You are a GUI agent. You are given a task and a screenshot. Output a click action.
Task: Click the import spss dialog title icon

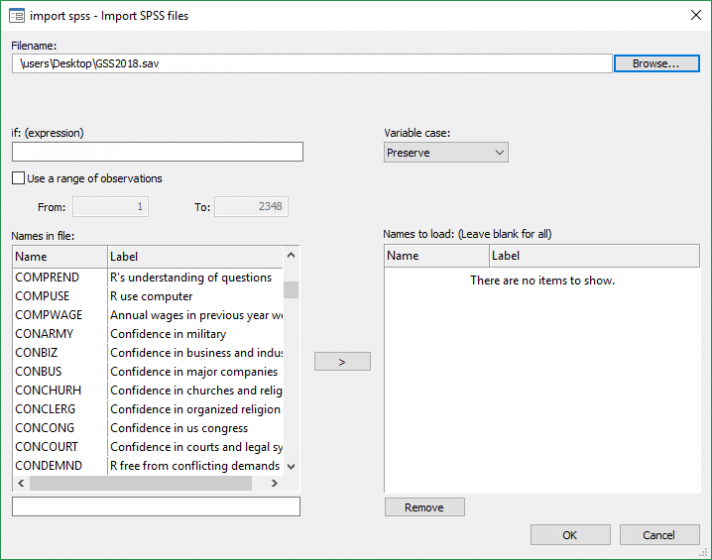tap(17, 16)
